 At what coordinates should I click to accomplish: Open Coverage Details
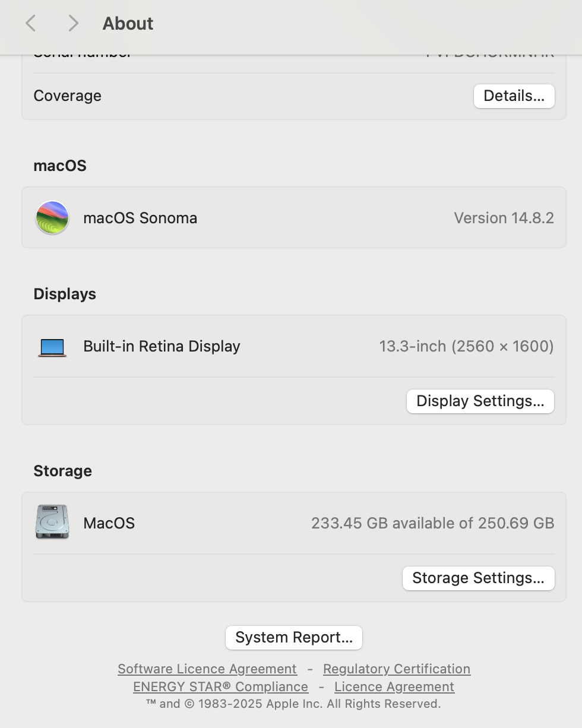point(514,96)
